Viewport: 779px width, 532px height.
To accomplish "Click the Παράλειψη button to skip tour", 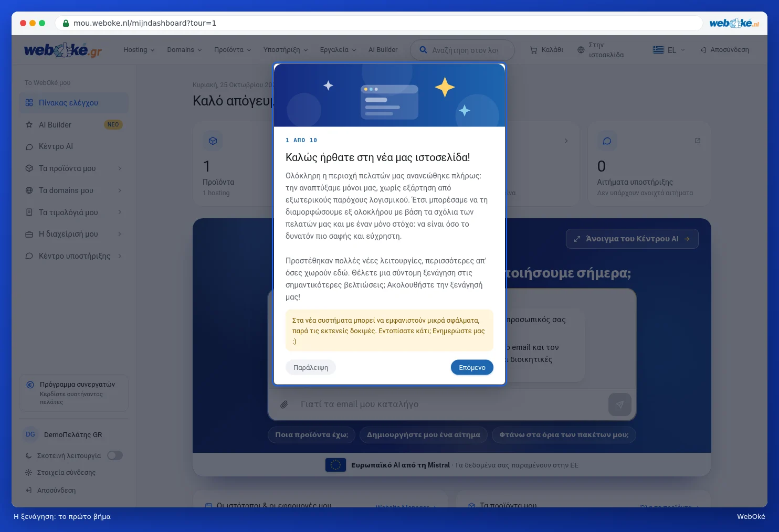I will 311,367.
